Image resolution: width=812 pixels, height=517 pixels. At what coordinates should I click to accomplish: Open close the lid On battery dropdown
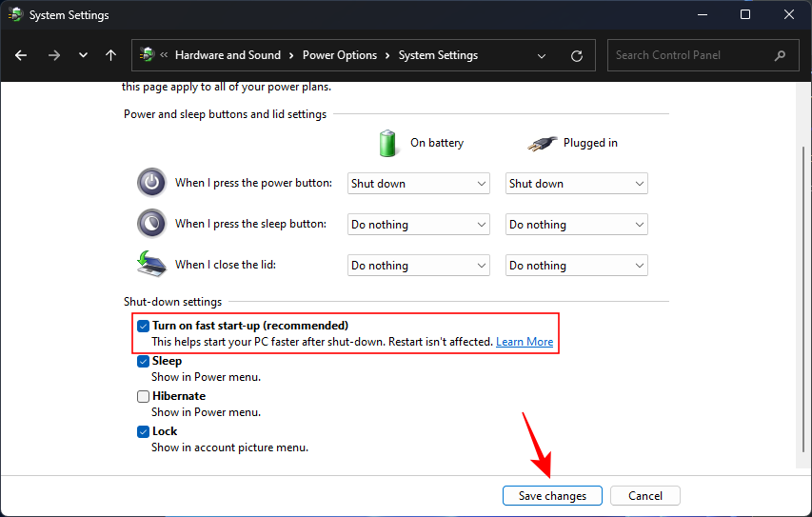419,266
